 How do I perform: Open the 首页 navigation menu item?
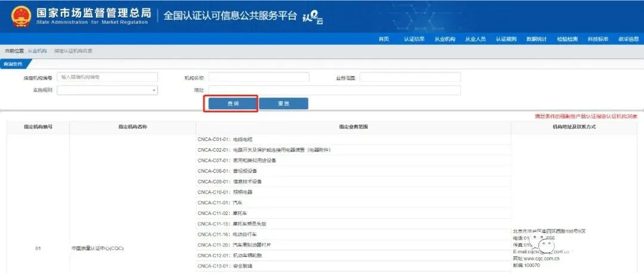[x=383, y=39]
